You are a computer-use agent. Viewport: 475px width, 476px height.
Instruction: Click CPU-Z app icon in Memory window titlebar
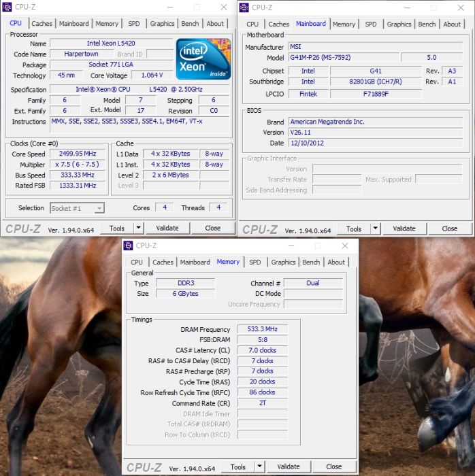[128, 245]
